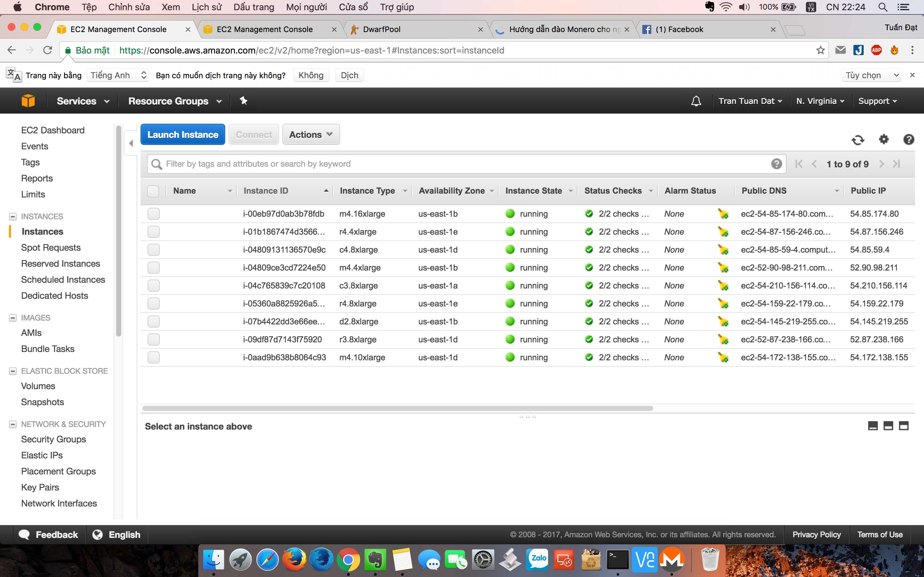Maximize the bottom details pane icon
The height and width of the screenshot is (577, 924).
point(903,426)
